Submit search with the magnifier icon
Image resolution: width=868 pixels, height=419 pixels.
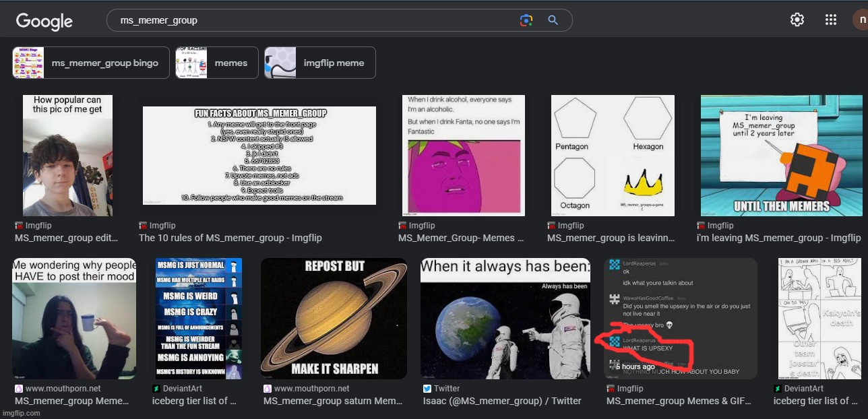(x=553, y=20)
